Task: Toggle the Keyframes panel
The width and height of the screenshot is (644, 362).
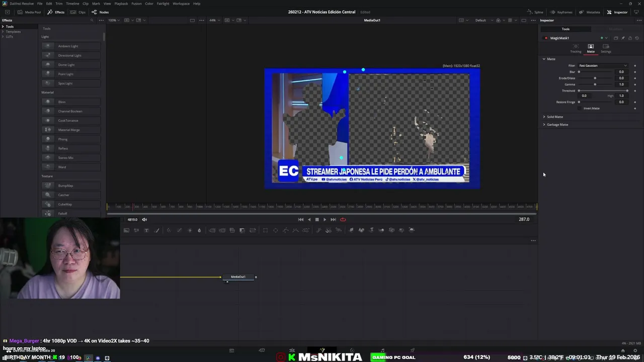Action: point(561,12)
